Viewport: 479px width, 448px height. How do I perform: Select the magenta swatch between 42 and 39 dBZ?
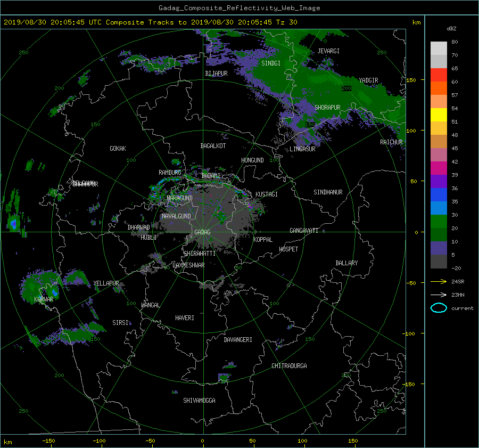coord(439,168)
